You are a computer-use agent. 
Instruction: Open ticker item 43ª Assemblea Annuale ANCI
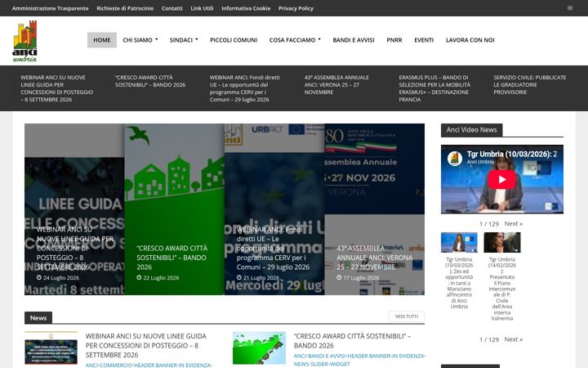click(336, 84)
